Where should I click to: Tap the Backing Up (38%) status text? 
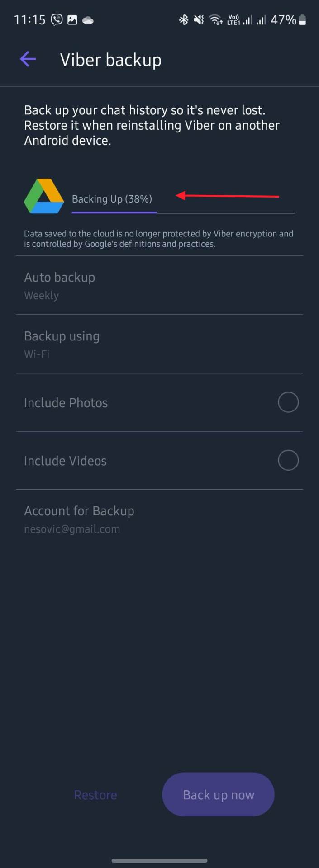coord(112,199)
